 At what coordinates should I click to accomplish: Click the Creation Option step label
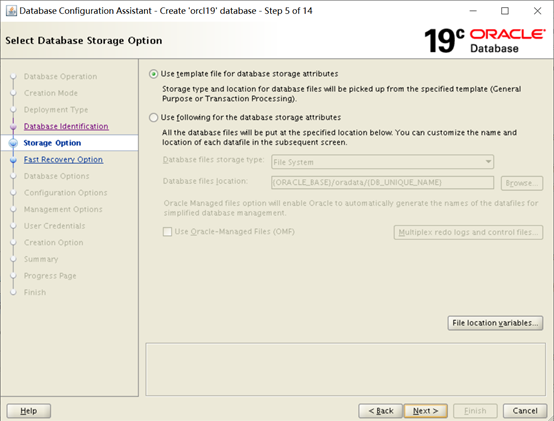tap(54, 243)
